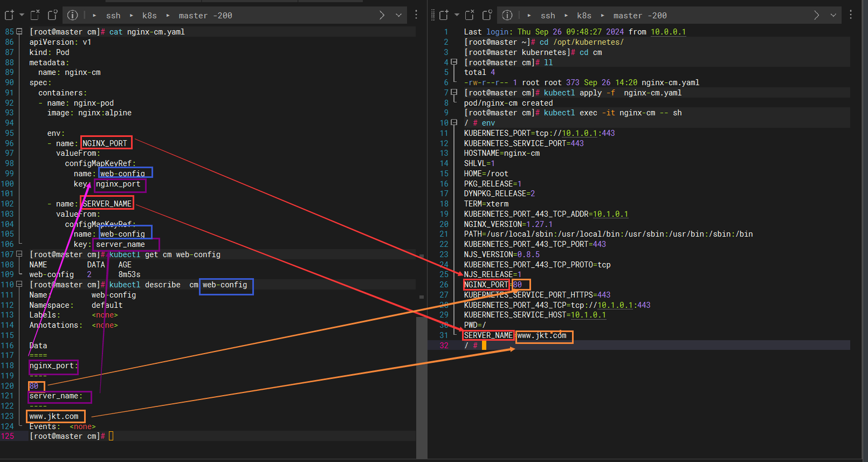Show session info in the left pane
Viewport: 868px width, 462px height.
[73, 15]
